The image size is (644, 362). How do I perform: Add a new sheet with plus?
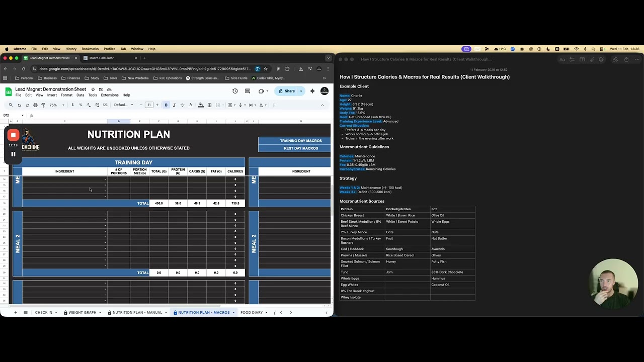(16, 313)
